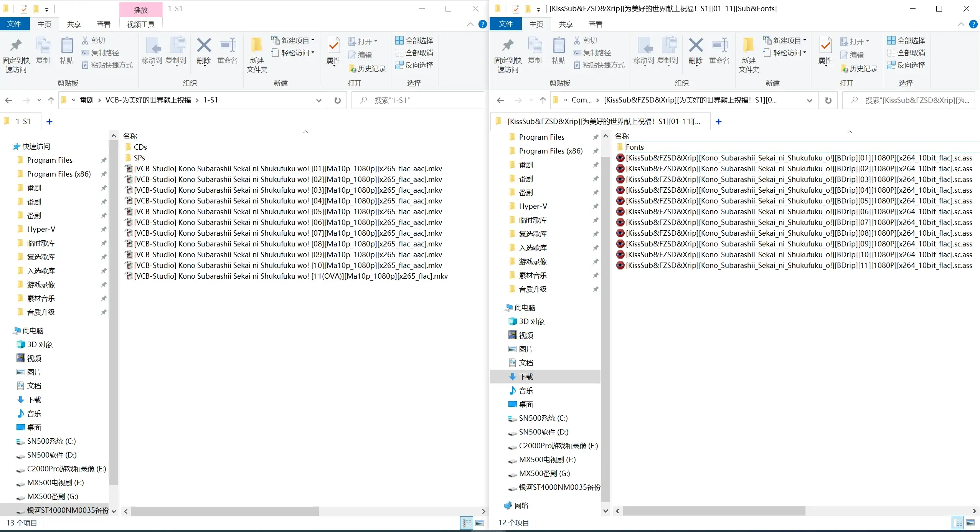Click History button in left window ribbon
The image size is (980, 532).
coord(367,68)
